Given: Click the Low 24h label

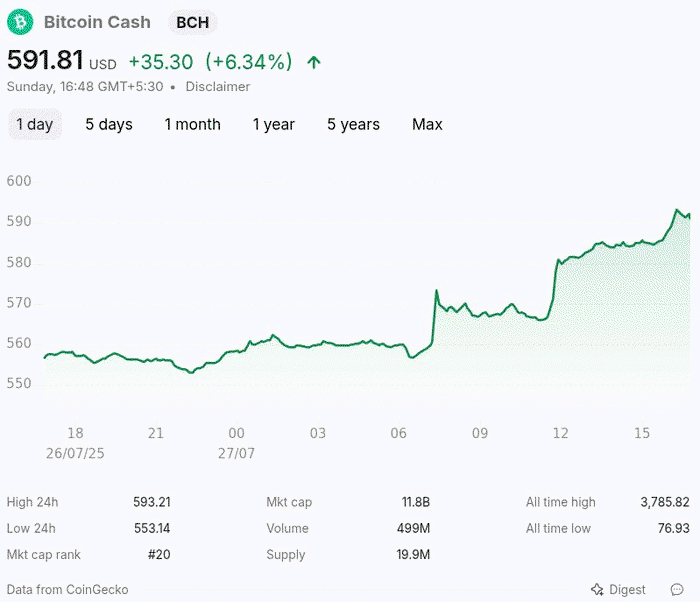Looking at the screenshot, I should click(31, 528).
